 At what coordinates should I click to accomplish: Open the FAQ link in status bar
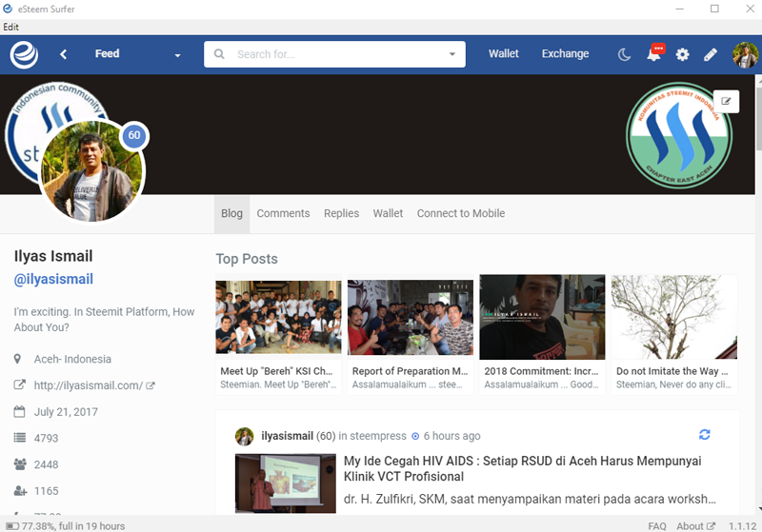(657, 526)
